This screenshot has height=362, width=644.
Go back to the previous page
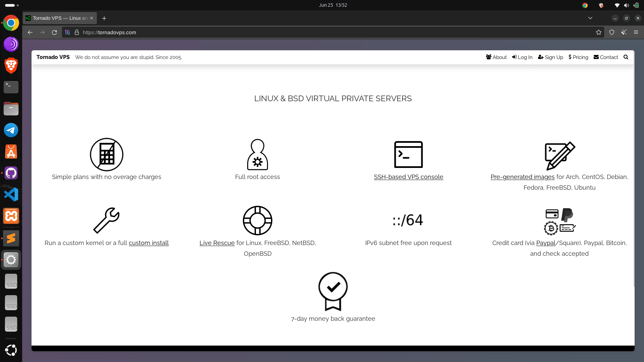coord(30,32)
